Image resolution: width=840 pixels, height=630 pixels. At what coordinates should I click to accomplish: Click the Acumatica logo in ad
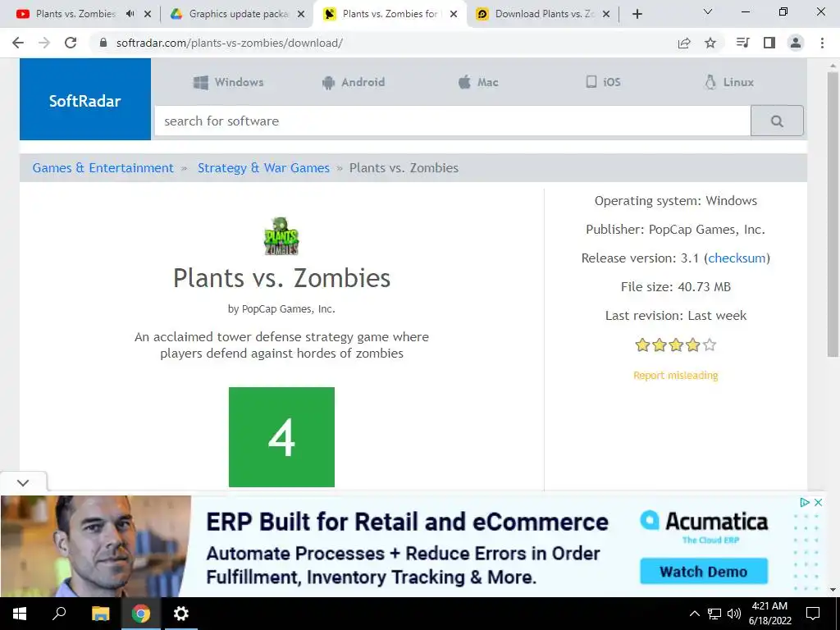[x=704, y=521]
